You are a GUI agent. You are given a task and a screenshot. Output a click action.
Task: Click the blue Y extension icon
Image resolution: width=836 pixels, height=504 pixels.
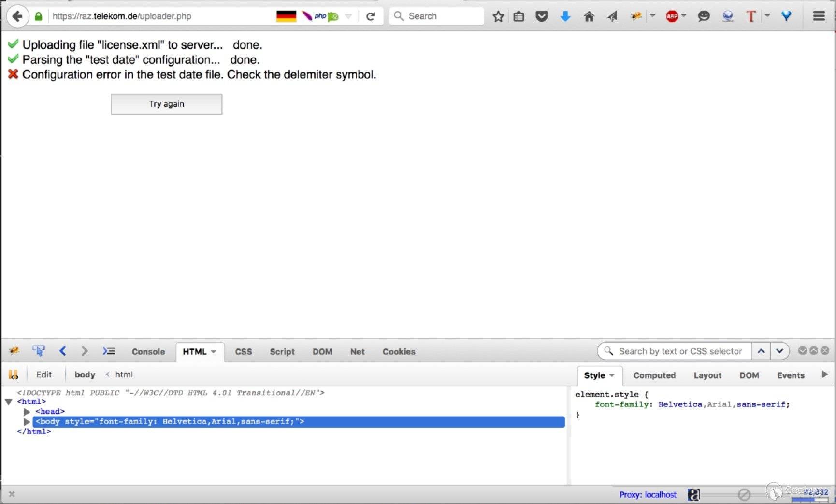786,16
